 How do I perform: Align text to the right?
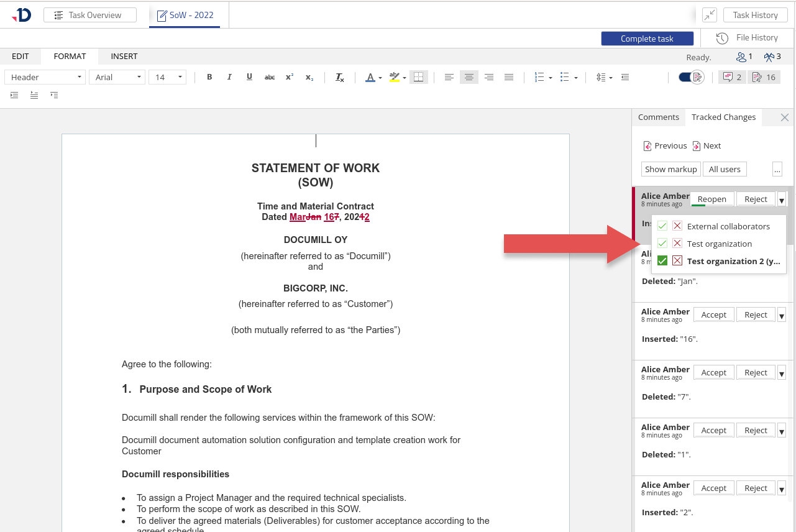[x=489, y=77]
